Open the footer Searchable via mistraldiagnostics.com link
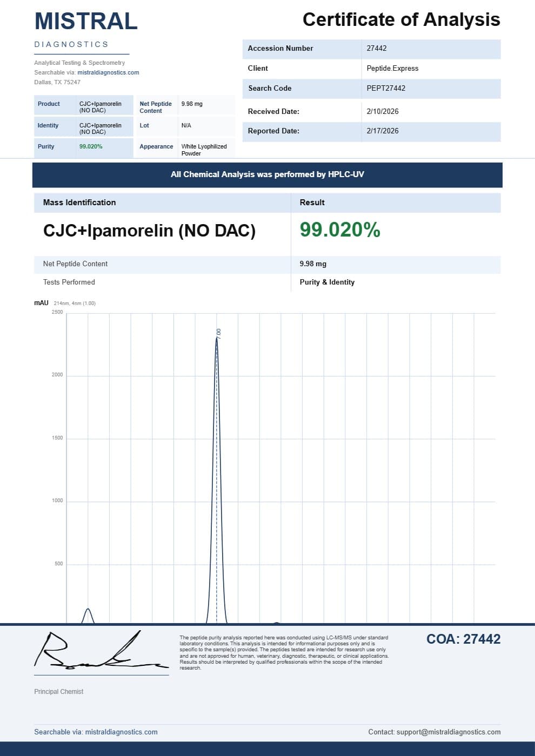Viewport: 535px width, 756px height. (96, 732)
